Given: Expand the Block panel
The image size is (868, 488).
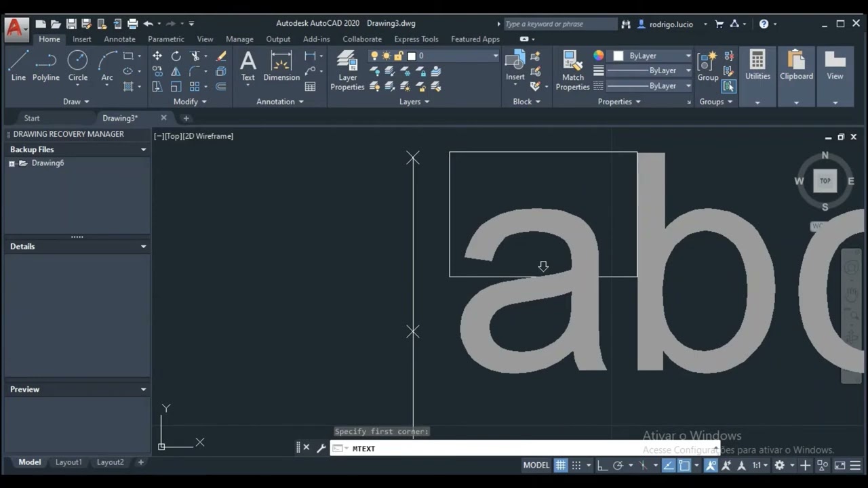Looking at the screenshot, I should pyautogui.click(x=527, y=102).
